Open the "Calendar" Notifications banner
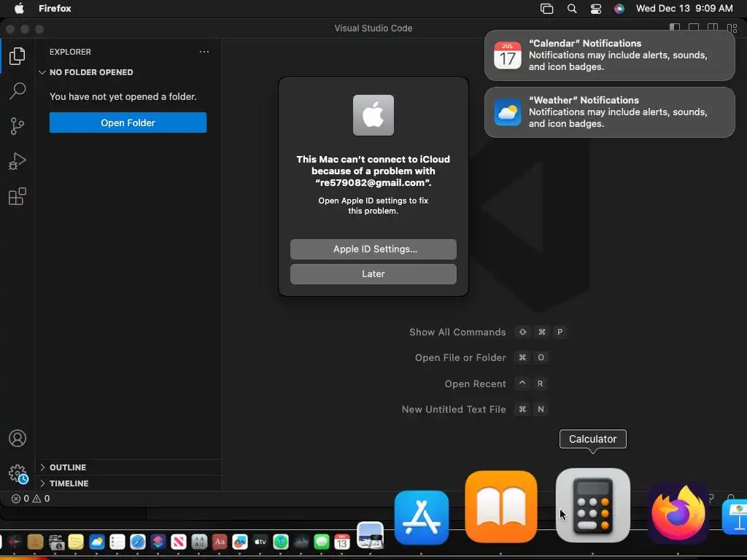 [609, 55]
